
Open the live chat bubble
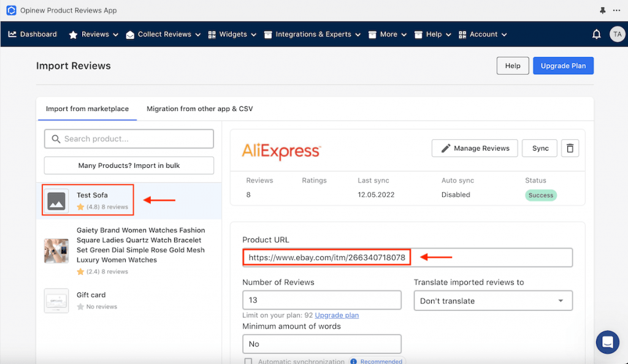(607, 342)
